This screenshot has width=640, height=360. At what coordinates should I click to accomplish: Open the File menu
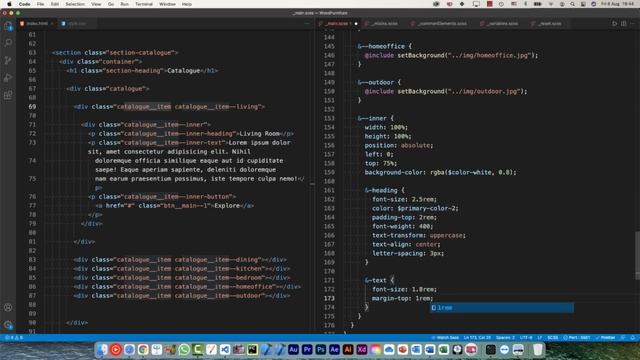pyautogui.click(x=40, y=4)
